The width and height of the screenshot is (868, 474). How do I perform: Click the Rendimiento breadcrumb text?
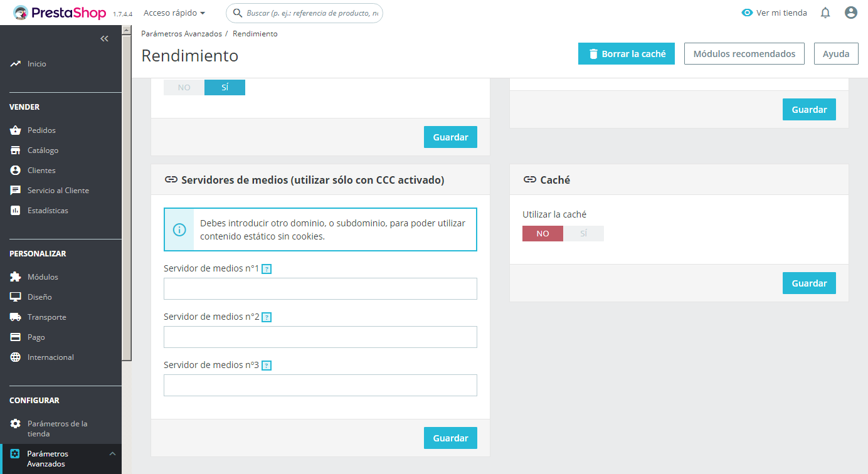tap(255, 34)
